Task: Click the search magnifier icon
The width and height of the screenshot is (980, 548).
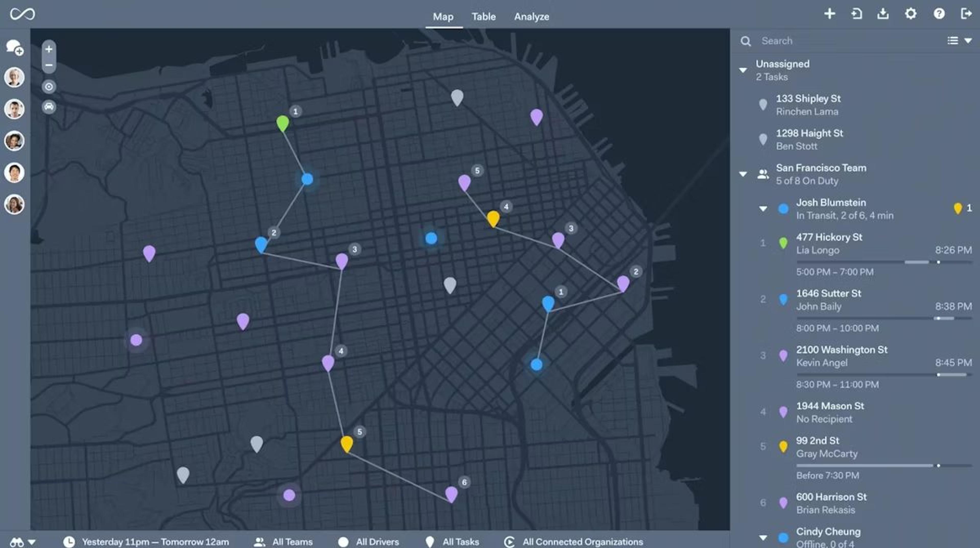Action: (746, 41)
